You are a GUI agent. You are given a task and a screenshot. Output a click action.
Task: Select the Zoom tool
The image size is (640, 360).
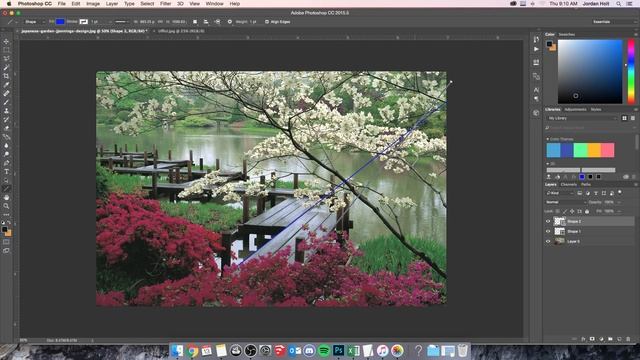pyautogui.click(x=6, y=206)
